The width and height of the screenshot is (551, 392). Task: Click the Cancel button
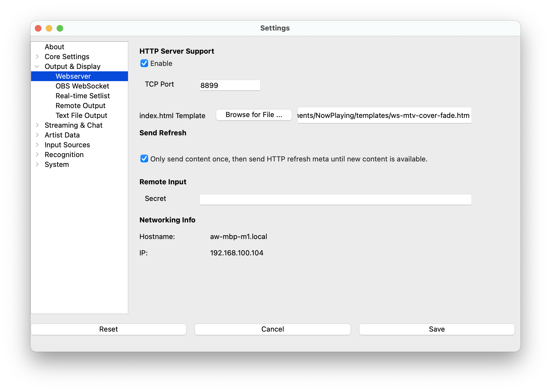pos(273,329)
